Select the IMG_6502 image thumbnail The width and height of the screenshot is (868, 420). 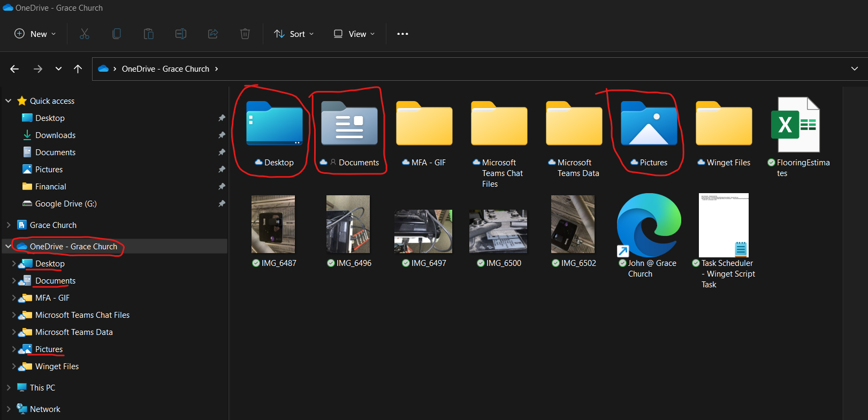(573, 224)
